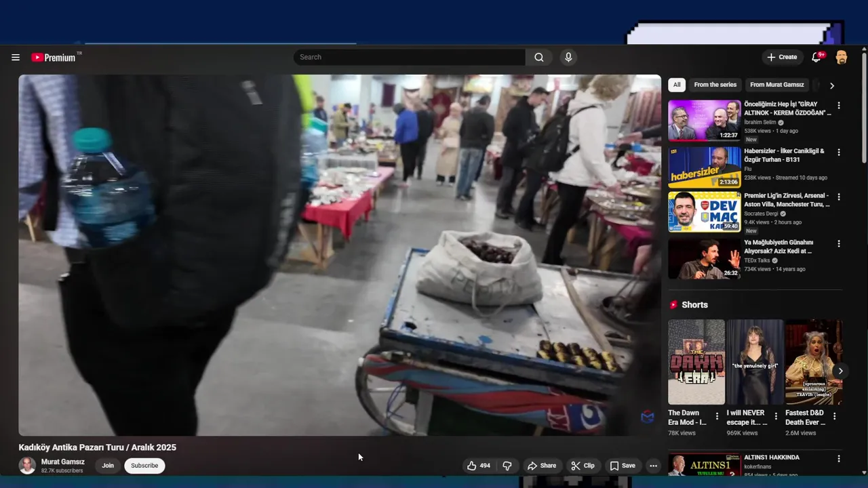Screen dimensions: 868x488
Task: Start voice search with microphone icon
Action: 568,58
